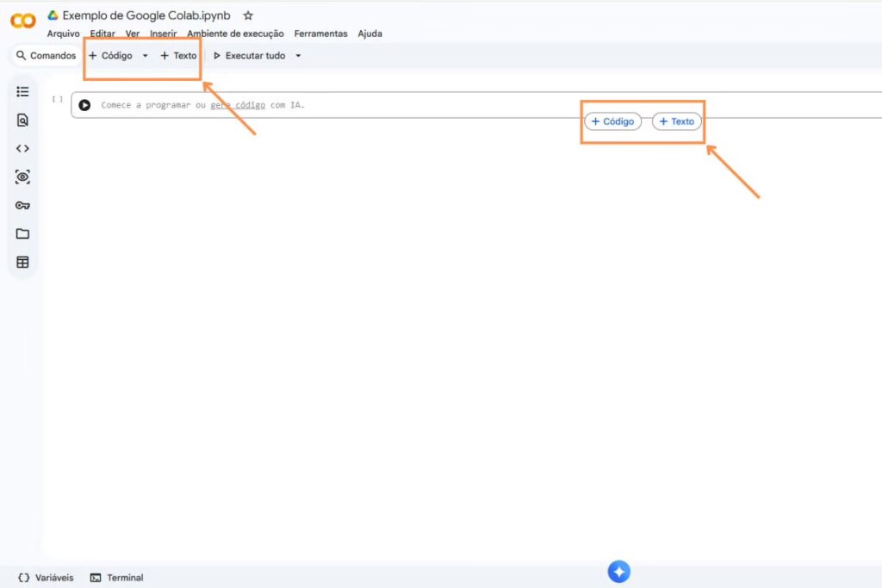Open the Executar tudo dropdown arrow
882x588 pixels.
[x=297, y=55]
